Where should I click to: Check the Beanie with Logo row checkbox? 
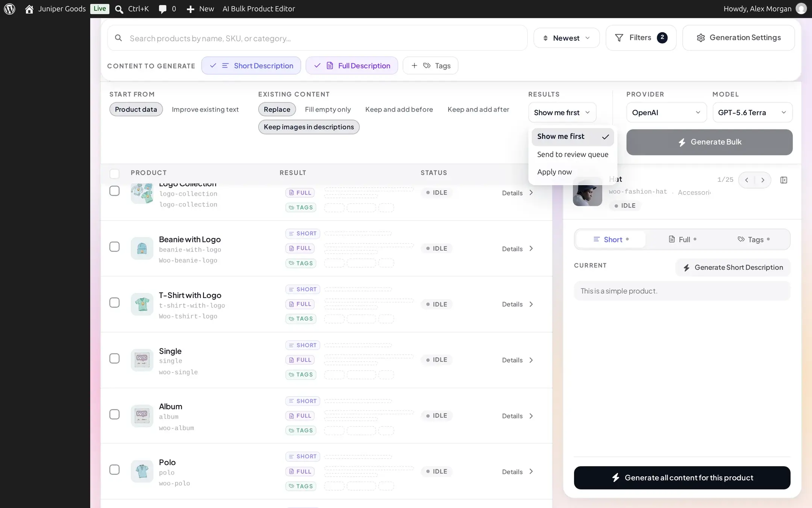(x=114, y=247)
